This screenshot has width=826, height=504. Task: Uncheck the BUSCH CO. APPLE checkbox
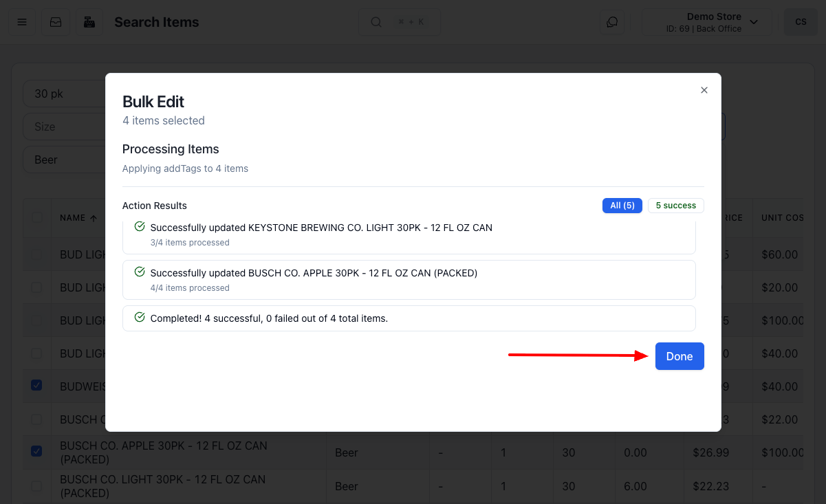pos(36,452)
